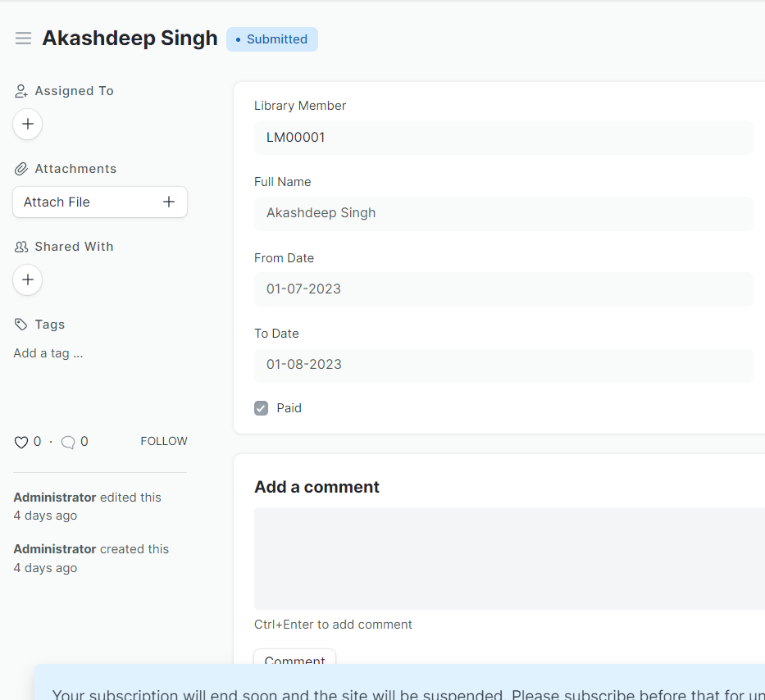
Task: Open the To Date picker
Action: (503, 364)
